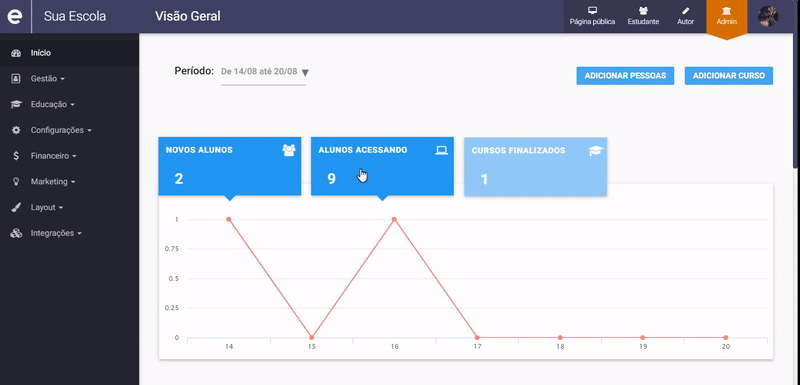Click the Gestão ID-card icon

(x=16, y=79)
